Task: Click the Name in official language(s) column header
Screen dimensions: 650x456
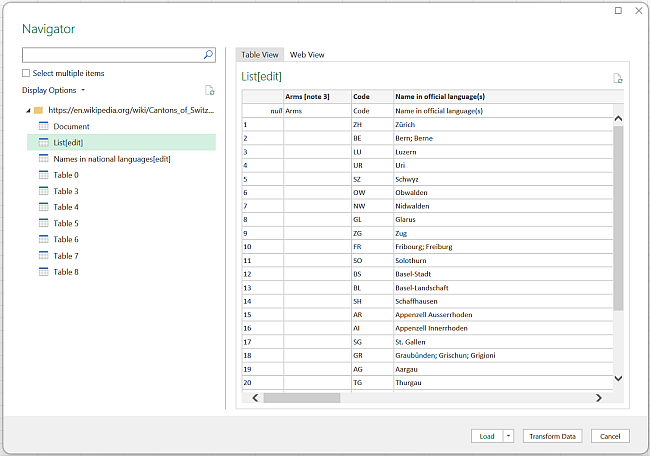Action: [x=508, y=96]
